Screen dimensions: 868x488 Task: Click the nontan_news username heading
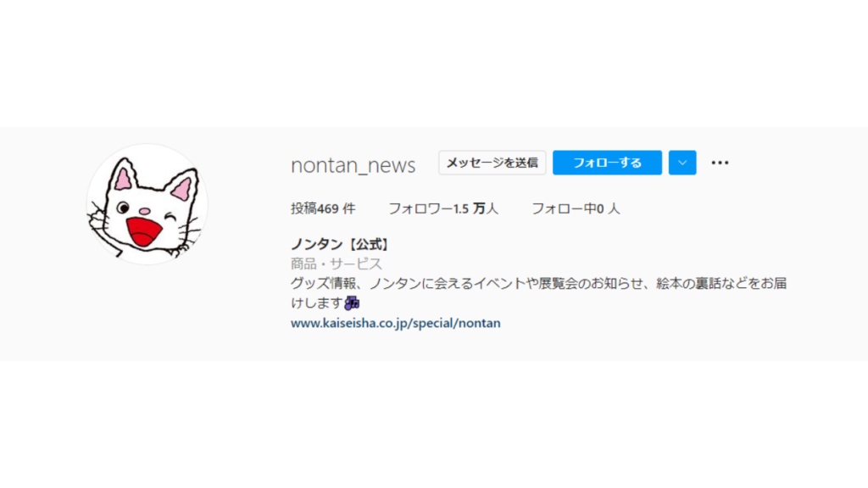click(353, 165)
